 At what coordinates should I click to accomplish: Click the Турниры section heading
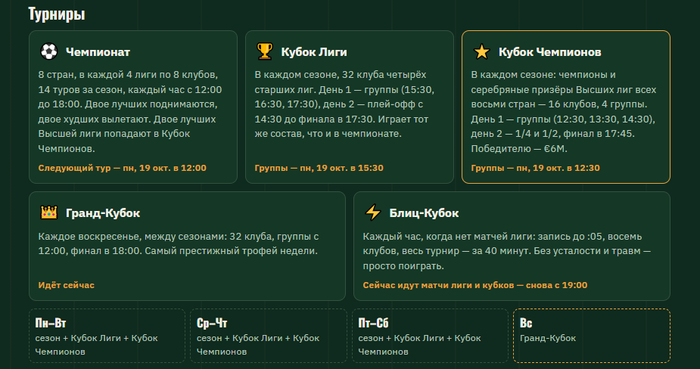click(x=57, y=14)
